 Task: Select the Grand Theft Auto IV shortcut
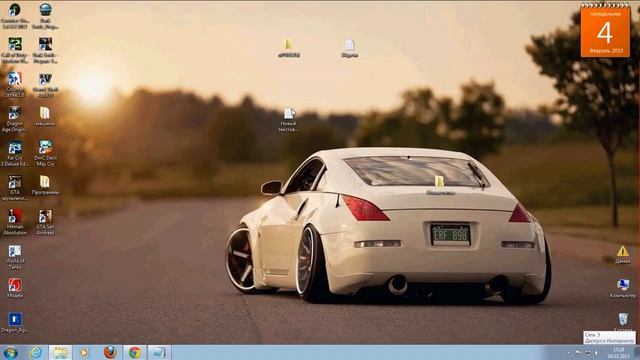(x=45, y=85)
